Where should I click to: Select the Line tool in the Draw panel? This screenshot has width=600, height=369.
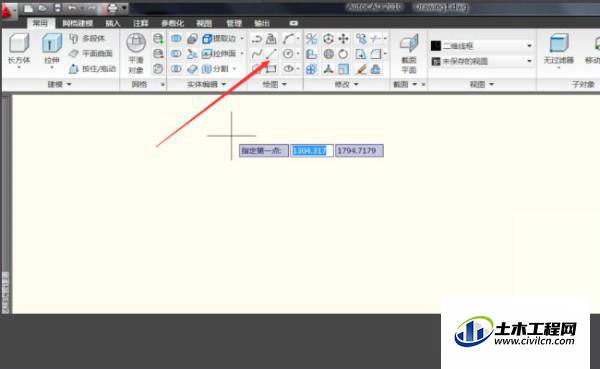point(271,54)
